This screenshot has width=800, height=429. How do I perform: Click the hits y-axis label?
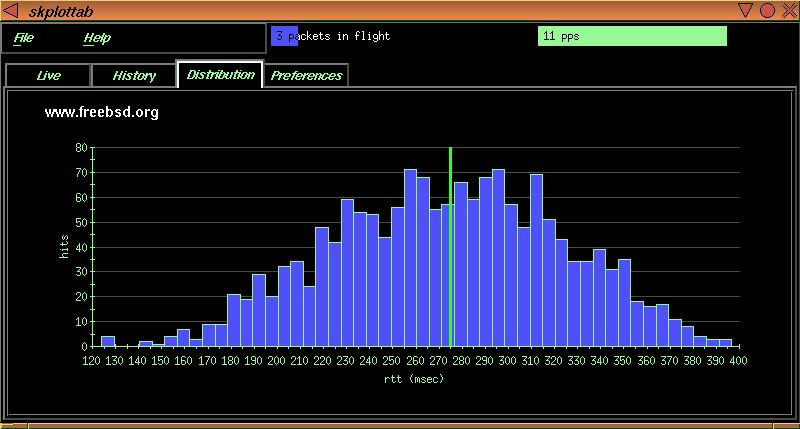64,246
